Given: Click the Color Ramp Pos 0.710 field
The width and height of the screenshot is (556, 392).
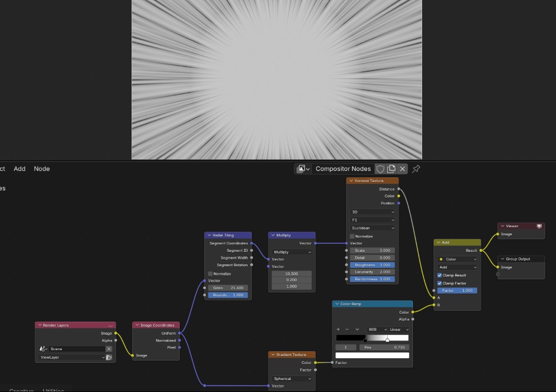Looking at the screenshot, I should 384,347.
